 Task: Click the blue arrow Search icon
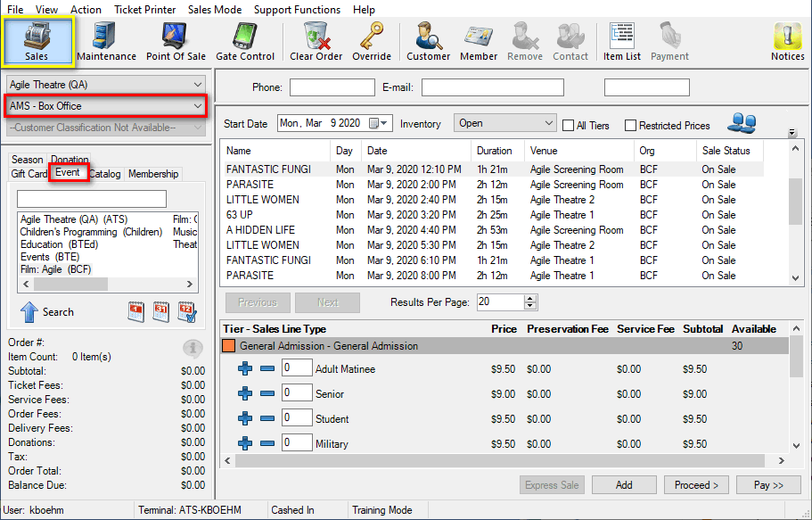[29, 312]
